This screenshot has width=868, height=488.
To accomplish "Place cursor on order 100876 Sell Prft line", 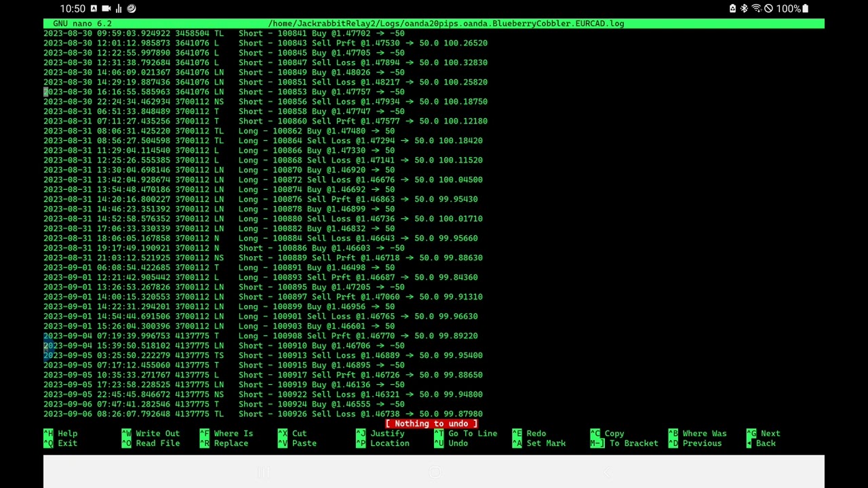I will coord(260,199).
